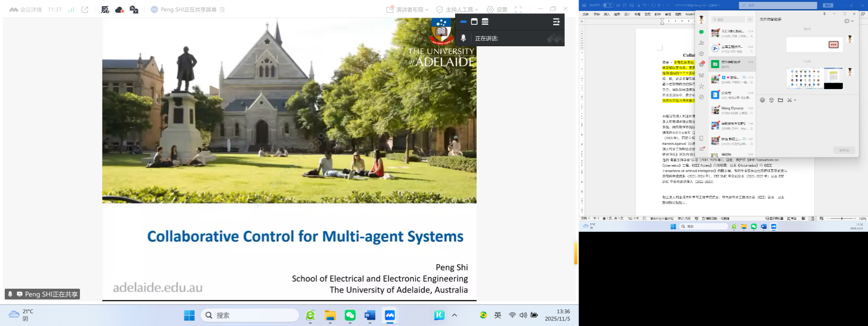Viewport: 868px width, 326px height.
Task: Click the cloud recording icon
Action: coord(120,10)
